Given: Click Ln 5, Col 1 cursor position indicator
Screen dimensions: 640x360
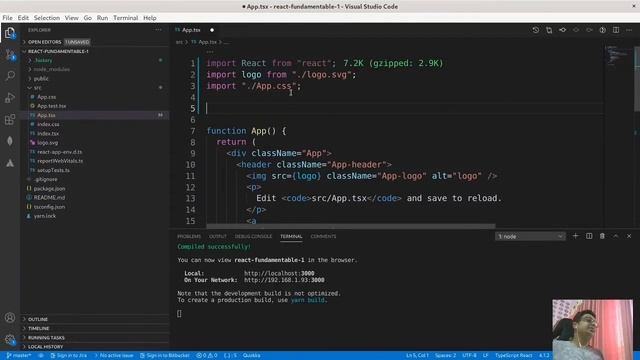Looking at the screenshot, I should tap(417, 356).
